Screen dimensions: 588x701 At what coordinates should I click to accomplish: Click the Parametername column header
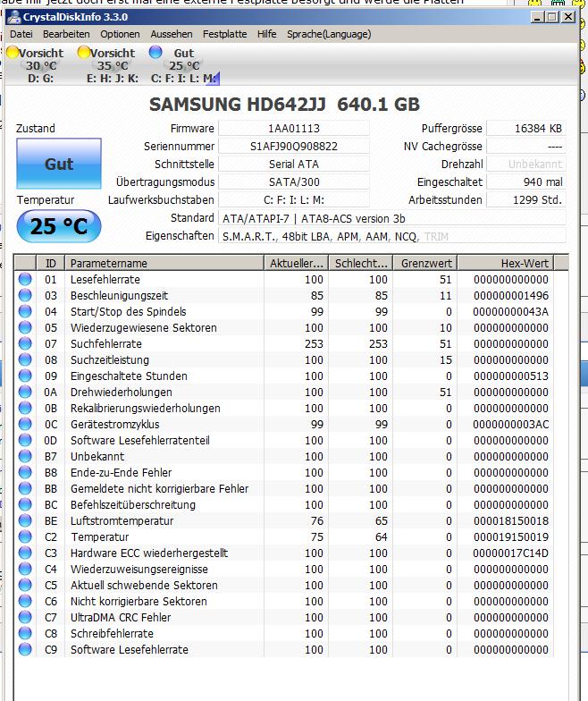coord(164,263)
